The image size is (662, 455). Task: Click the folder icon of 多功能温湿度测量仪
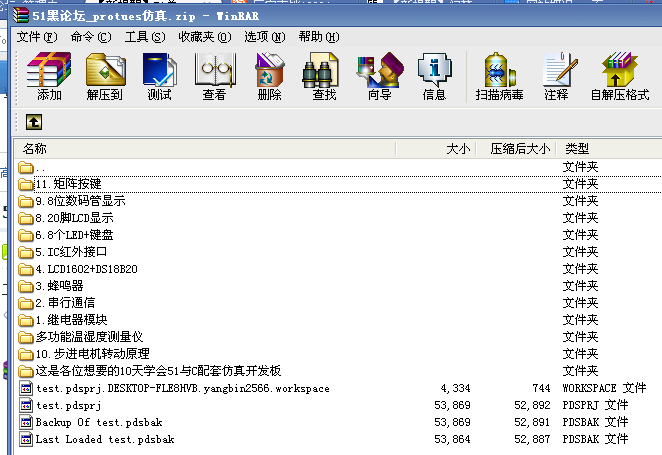click(x=26, y=338)
